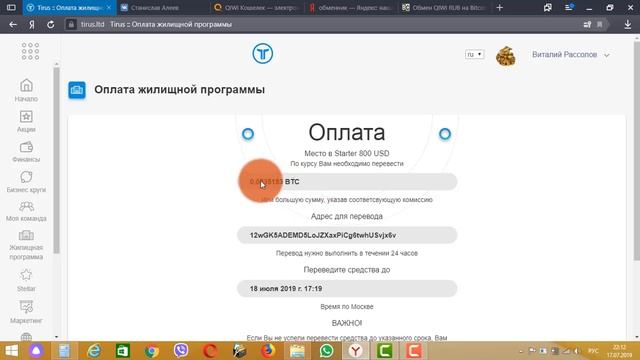
Task: Click the reader-mode icon in address bar
Action: pyautogui.click(x=587, y=24)
